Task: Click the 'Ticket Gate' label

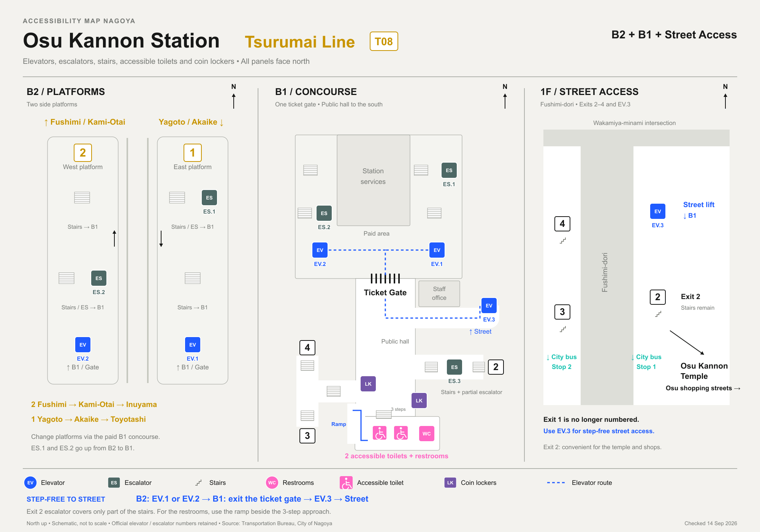Action: (x=385, y=293)
